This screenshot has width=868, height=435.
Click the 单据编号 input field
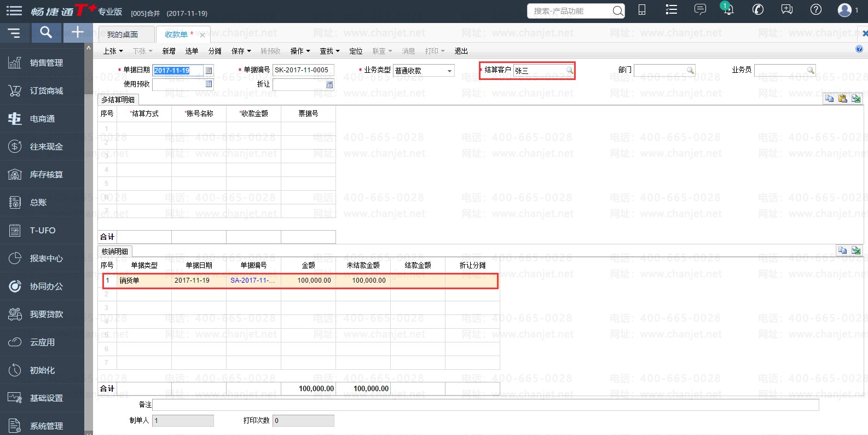303,70
